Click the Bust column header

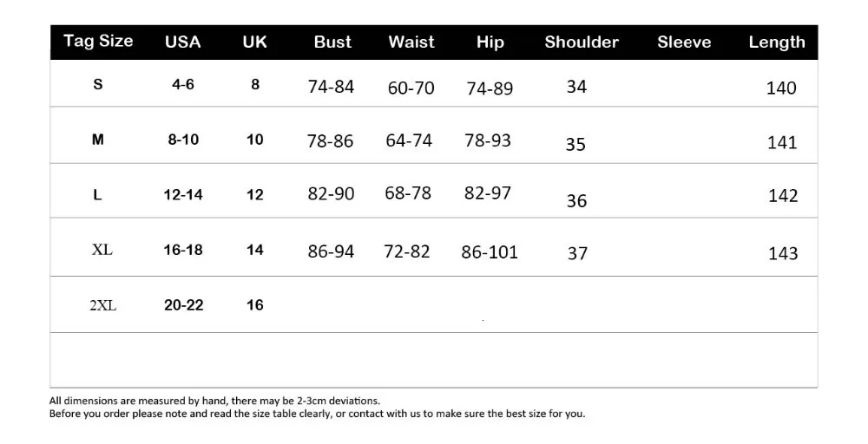click(332, 42)
